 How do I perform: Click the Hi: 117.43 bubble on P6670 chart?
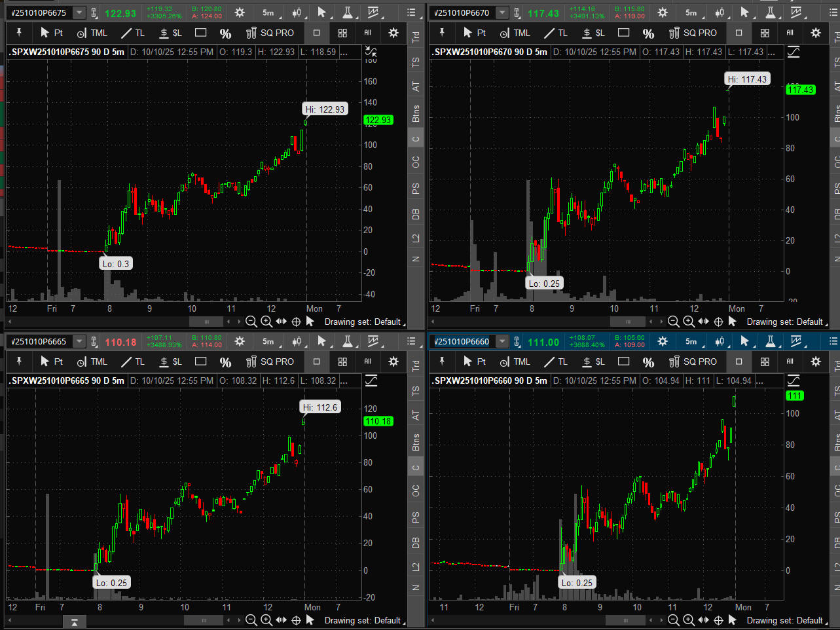pos(747,79)
